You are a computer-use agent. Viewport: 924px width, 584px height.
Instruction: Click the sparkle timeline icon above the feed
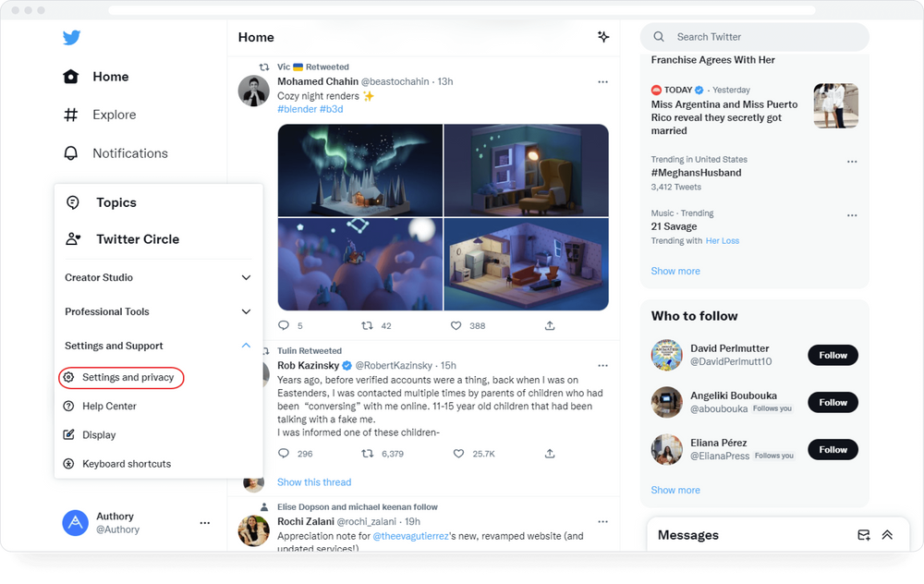603,37
